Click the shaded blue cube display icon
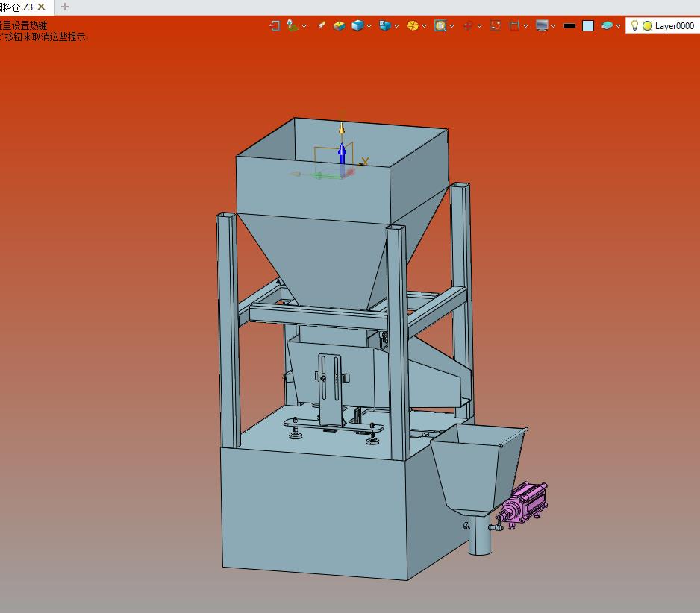Viewport: 700px width, 613px height. coord(357,26)
